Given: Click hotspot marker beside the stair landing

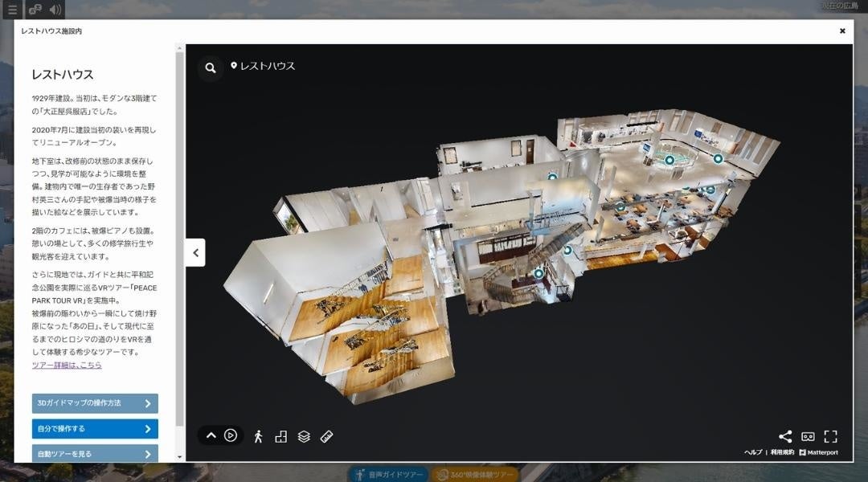Looking at the screenshot, I should coord(567,250).
